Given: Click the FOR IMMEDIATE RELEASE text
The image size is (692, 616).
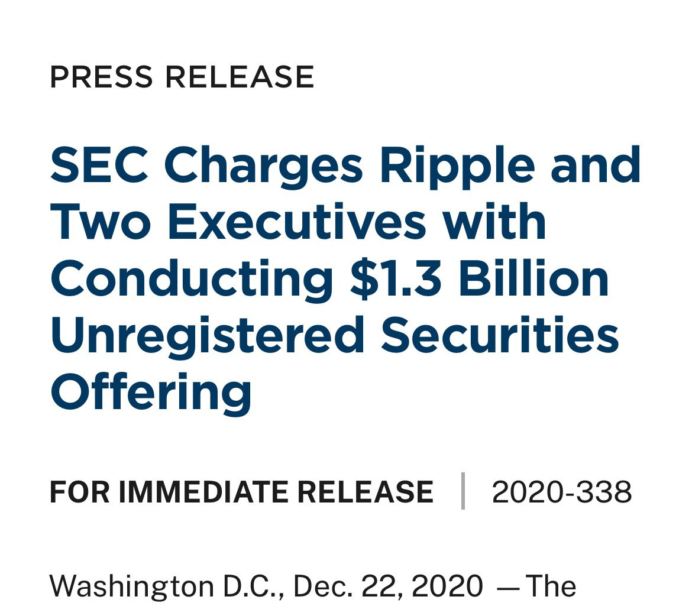Looking at the screenshot, I should click(241, 492).
